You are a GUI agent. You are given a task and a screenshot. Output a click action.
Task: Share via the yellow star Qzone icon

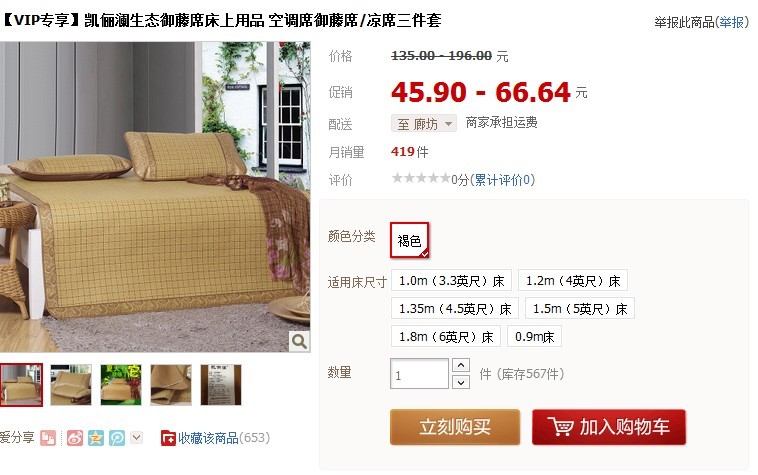(96, 438)
